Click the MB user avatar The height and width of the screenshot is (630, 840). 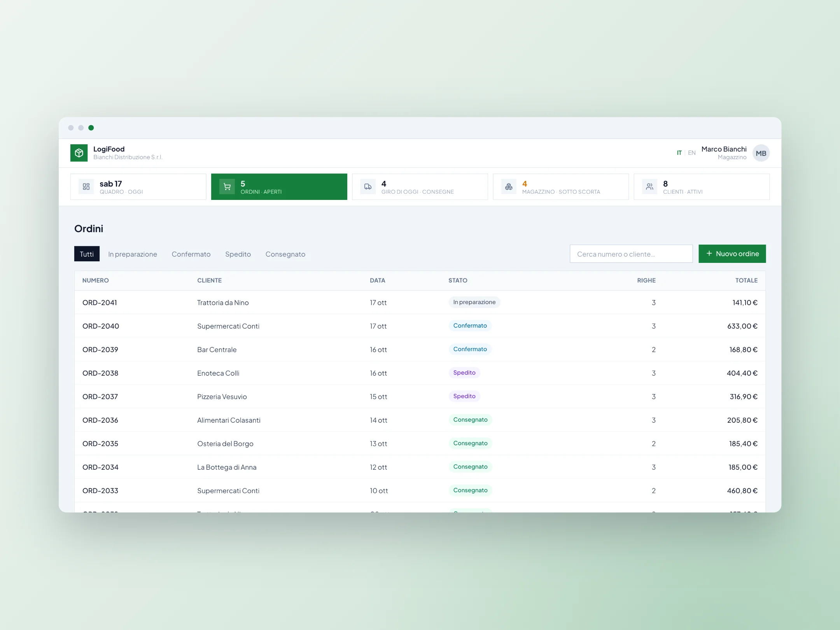[x=761, y=153]
